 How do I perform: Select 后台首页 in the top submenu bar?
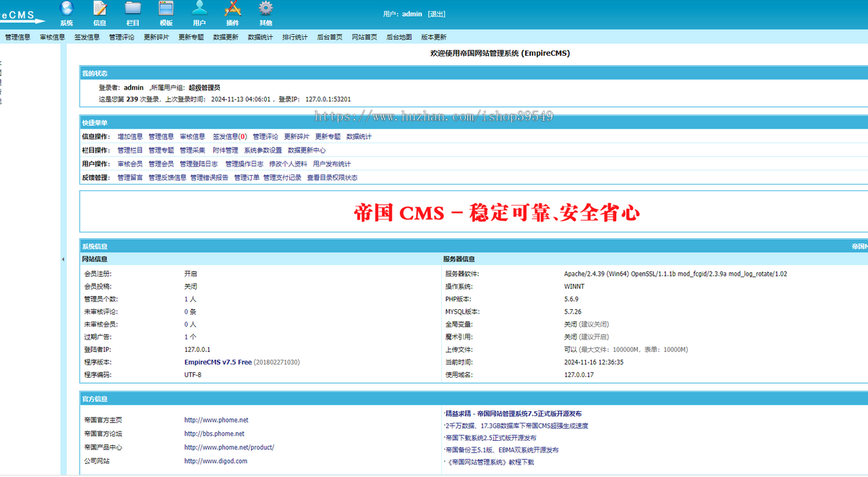[330, 37]
